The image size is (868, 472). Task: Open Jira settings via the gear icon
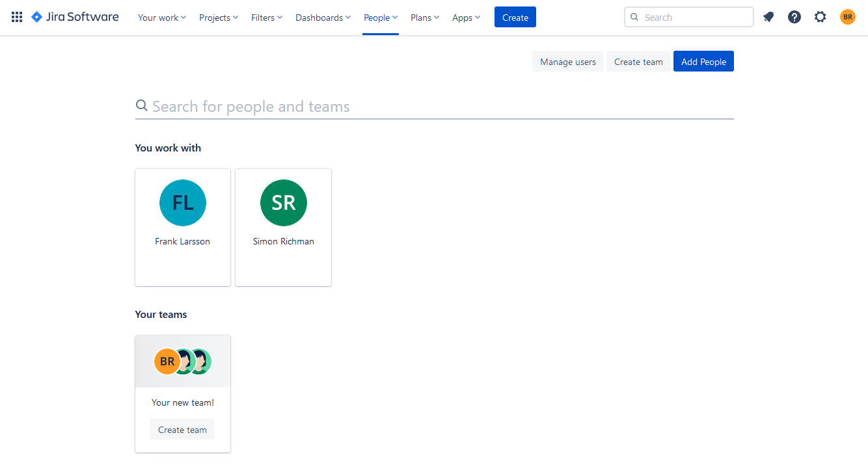820,17
